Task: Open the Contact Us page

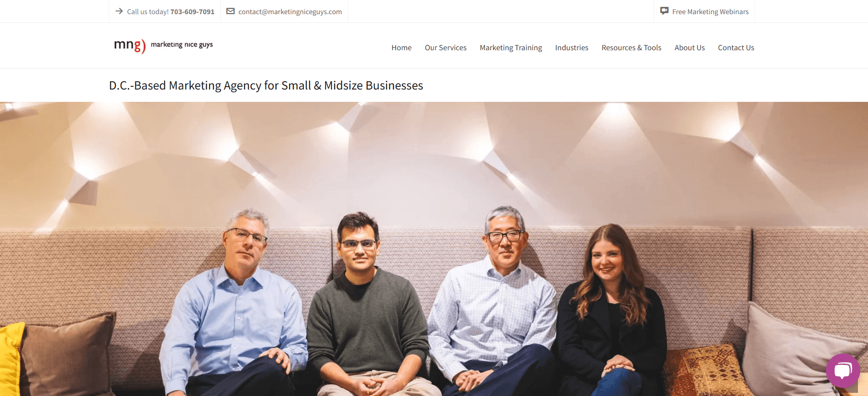Action: [736, 48]
